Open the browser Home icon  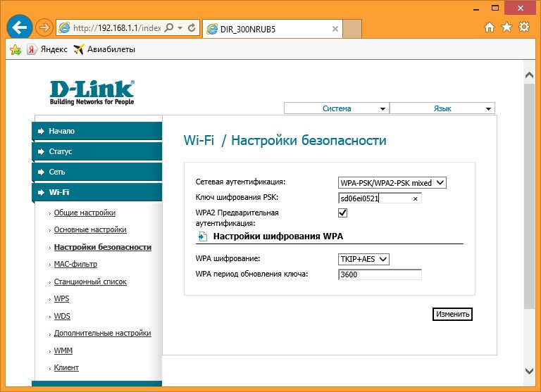[x=490, y=27]
